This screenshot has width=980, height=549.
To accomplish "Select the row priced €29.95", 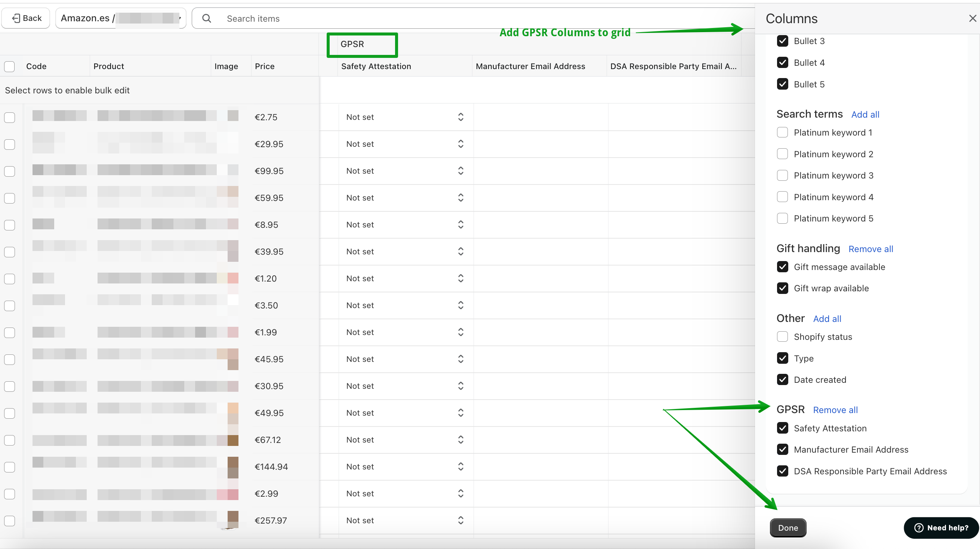I will pos(9,145).
